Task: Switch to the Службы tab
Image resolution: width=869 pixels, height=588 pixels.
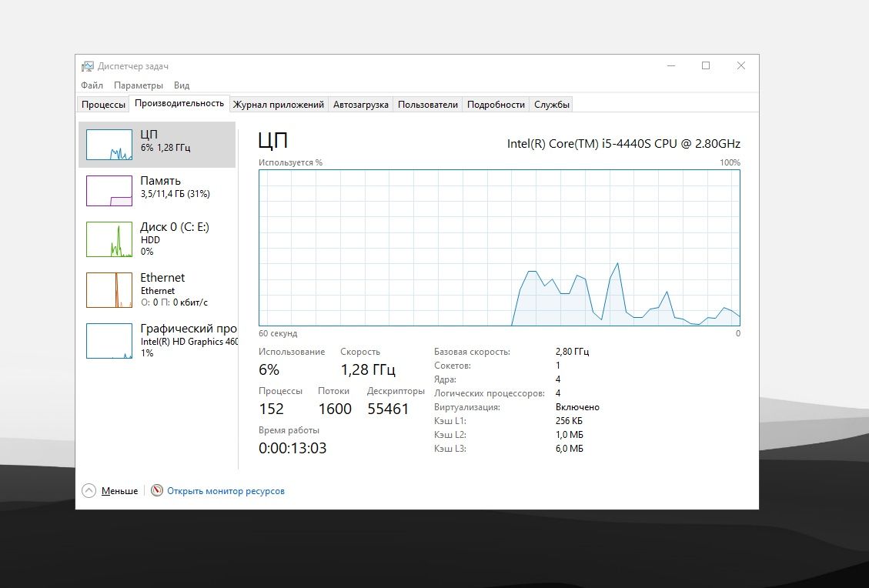Action: (x=551, y=104)
